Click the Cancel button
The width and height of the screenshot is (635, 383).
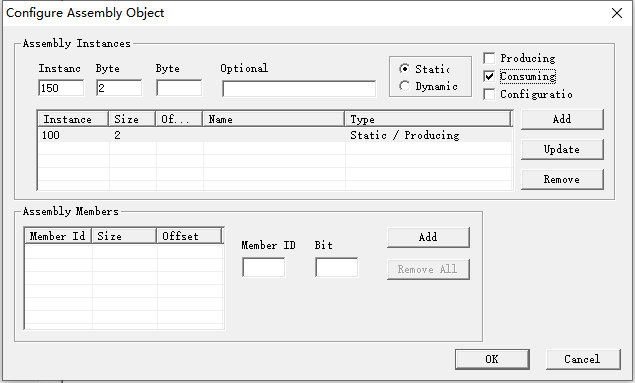583,359
